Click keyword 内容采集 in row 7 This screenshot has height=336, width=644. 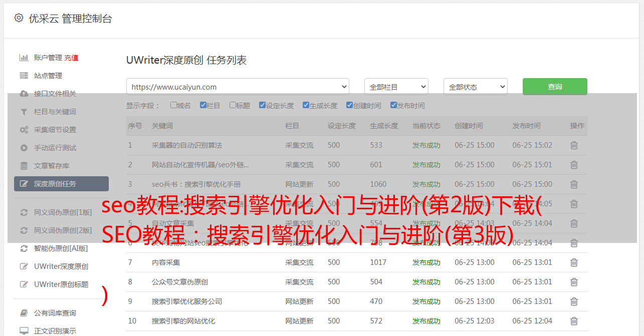point(166,262)
